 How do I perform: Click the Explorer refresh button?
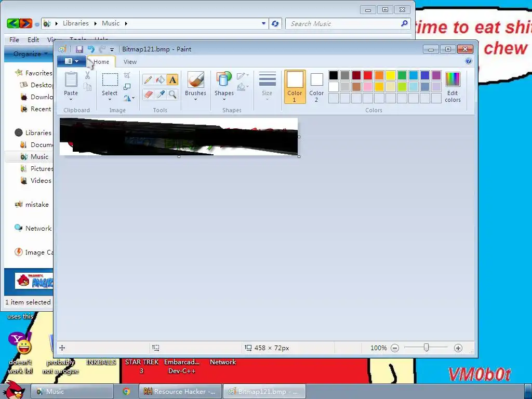[275, 23]
